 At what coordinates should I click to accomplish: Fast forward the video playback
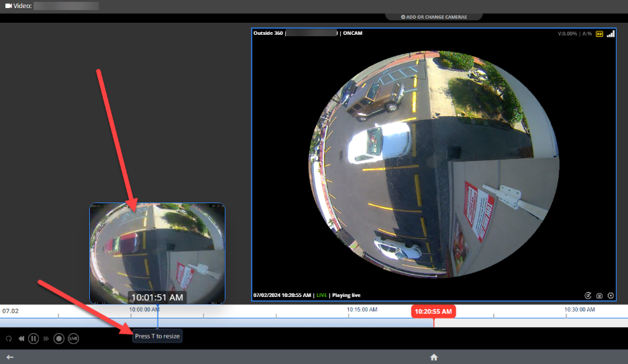pyautogui.click(x=46, y=339)
